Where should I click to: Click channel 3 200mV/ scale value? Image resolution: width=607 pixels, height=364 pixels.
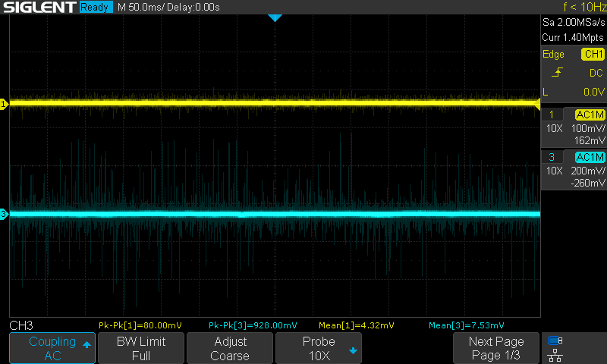587,171
